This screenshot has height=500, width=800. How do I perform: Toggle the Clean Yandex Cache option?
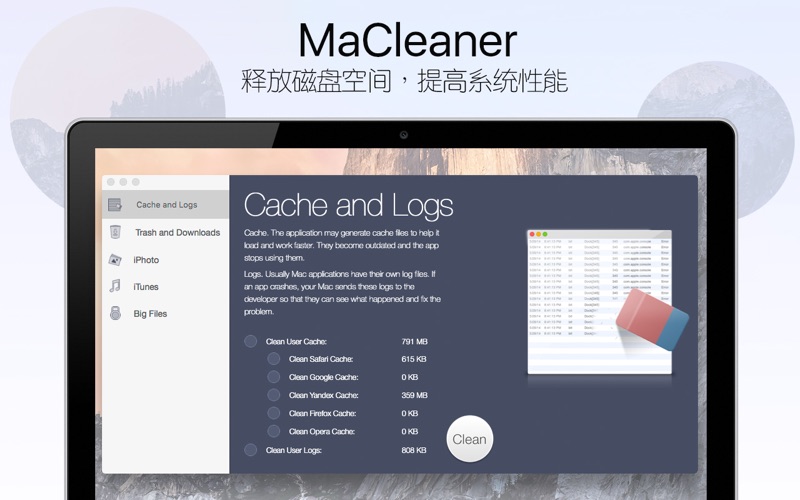click(x=273, y=395)
